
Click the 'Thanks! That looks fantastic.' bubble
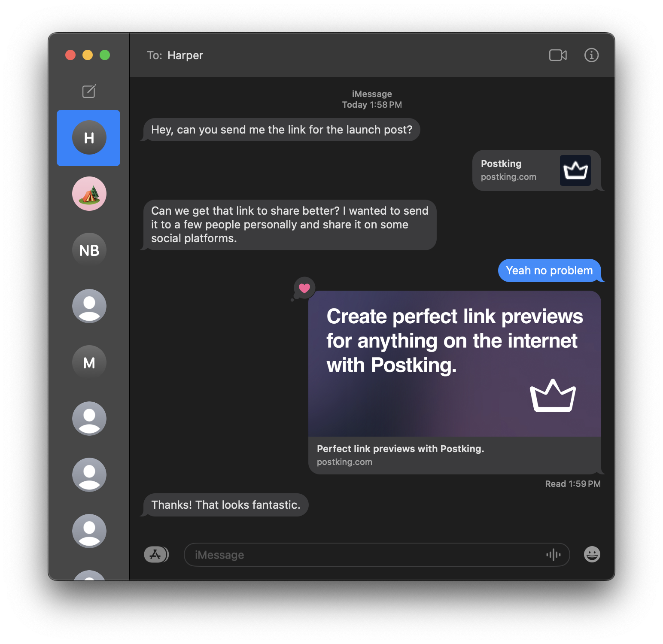(225, 505)
